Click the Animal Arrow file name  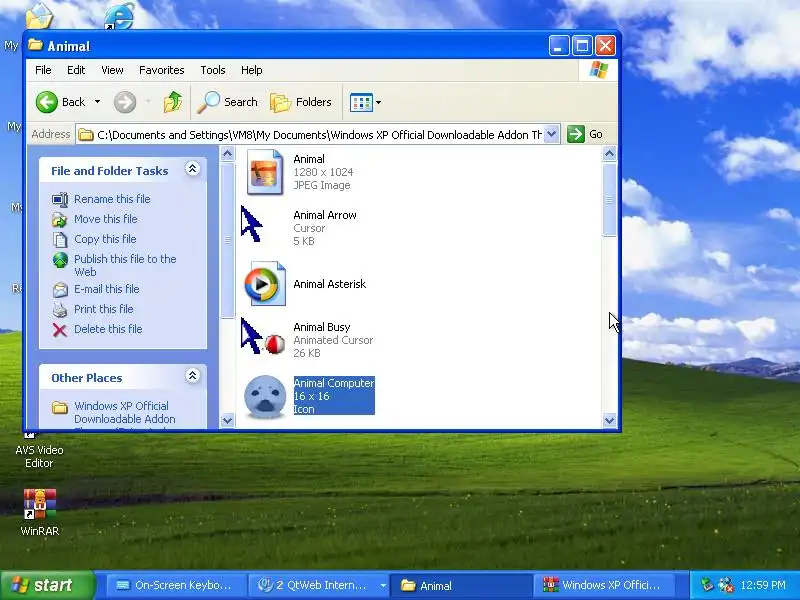(x=324, y=215)
